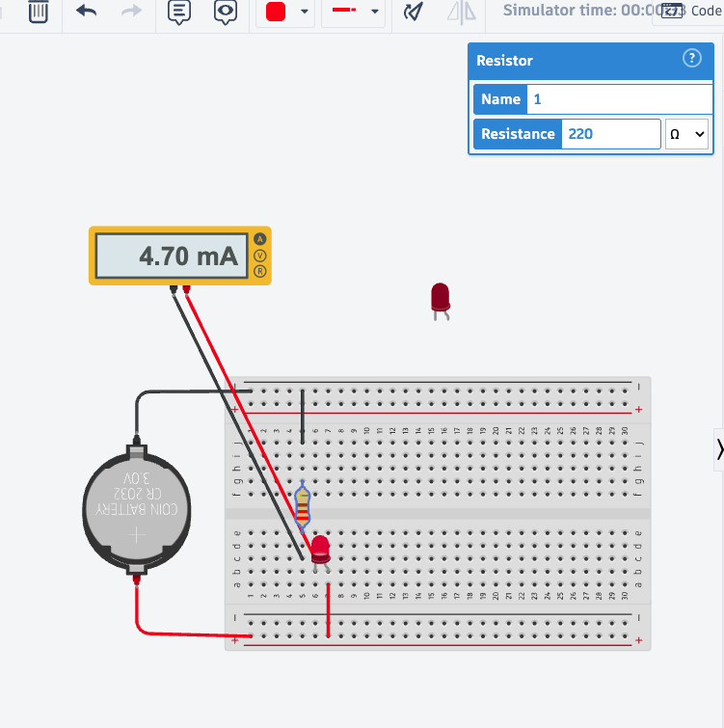This screenshot has height=728, width=724.
Task: Click the rotate component icon
Action: [413, 12]
